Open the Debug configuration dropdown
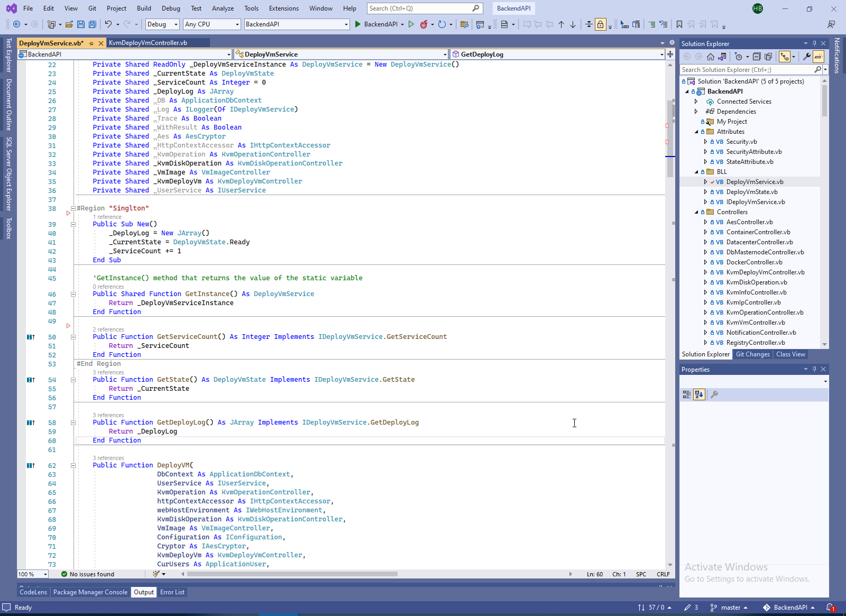846x616 pixels. pos(162,24)
